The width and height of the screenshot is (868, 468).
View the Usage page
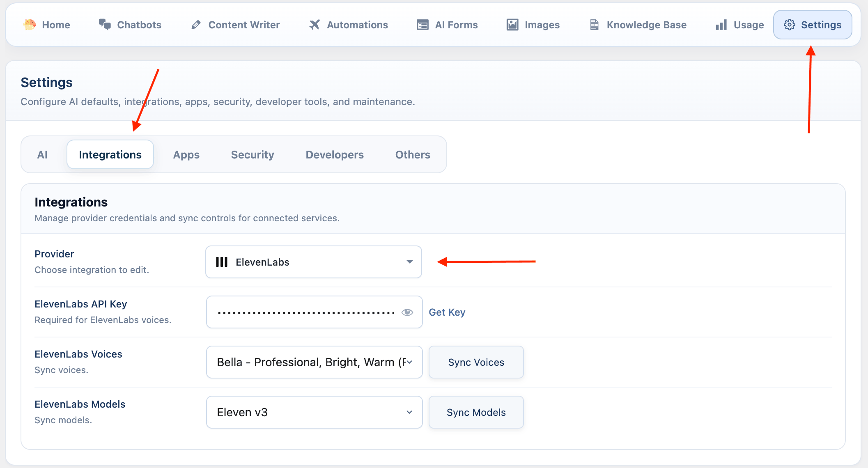click(739, 25)
